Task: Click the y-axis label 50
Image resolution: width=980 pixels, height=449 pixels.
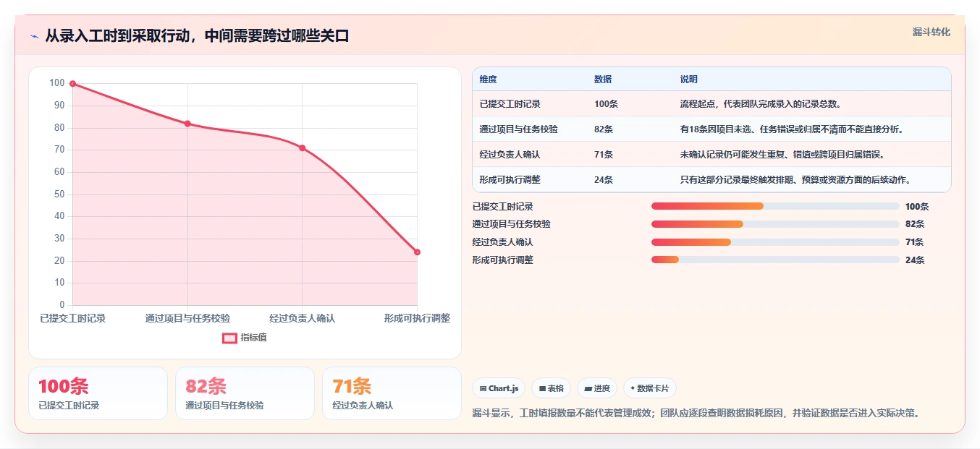Action: click(59, 194)
